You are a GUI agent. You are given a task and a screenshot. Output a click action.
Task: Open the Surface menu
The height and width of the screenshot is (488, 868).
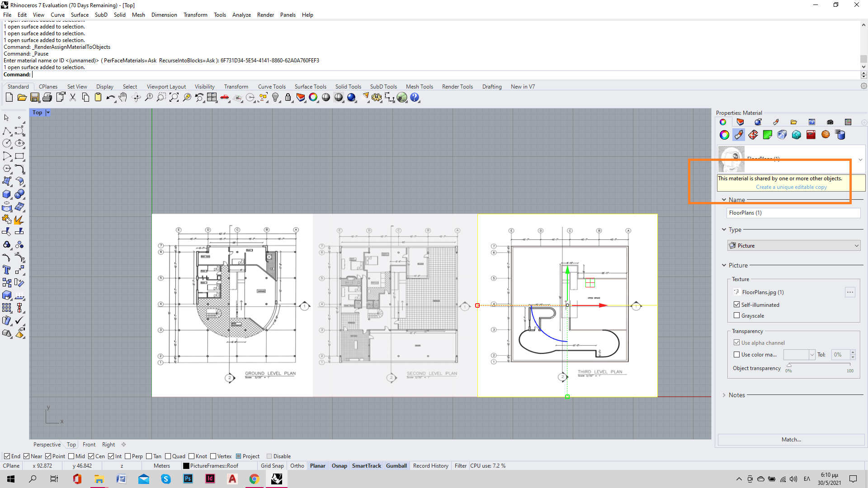coord(80,15)
